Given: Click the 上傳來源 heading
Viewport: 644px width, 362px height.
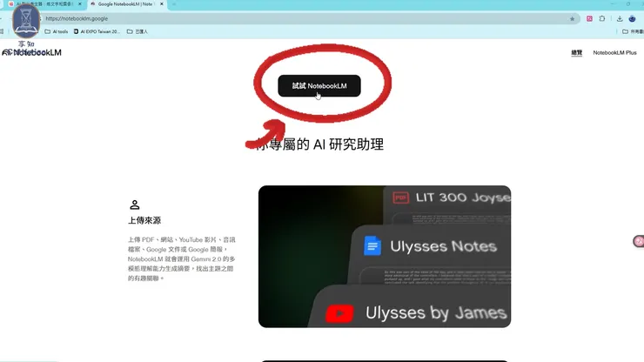Looking at the screenshot, I should [144, 221].
